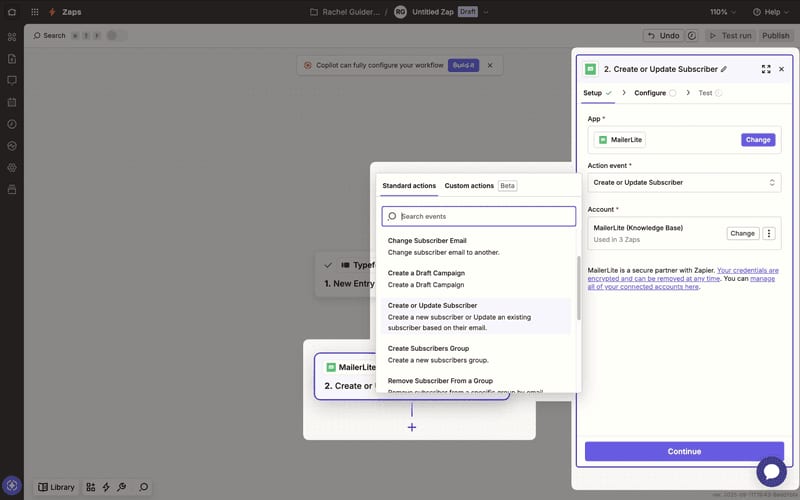The width and height of the screenshot is (800, 500).
Task: Open first left sidebar grid icon
Action: click(12, 37)
